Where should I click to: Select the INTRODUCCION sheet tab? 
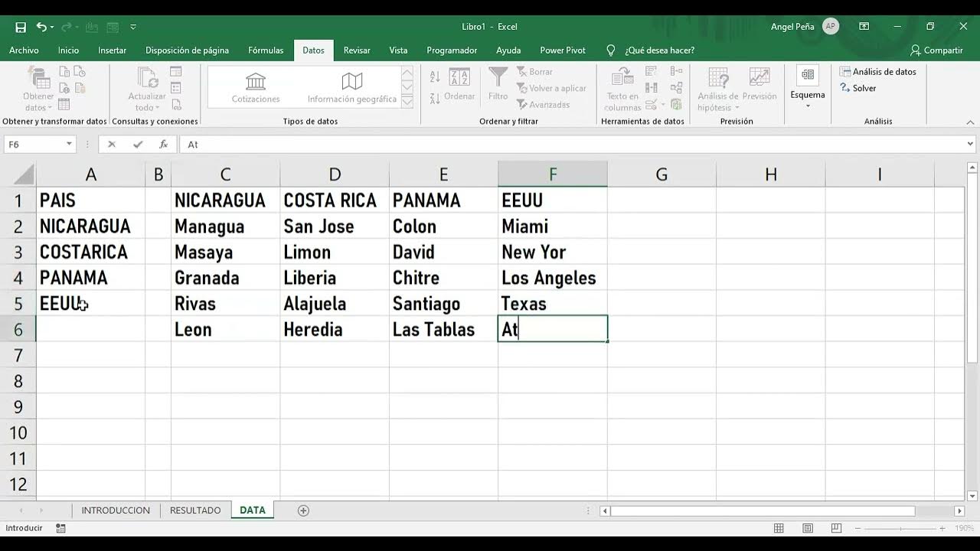coord(116,510)
